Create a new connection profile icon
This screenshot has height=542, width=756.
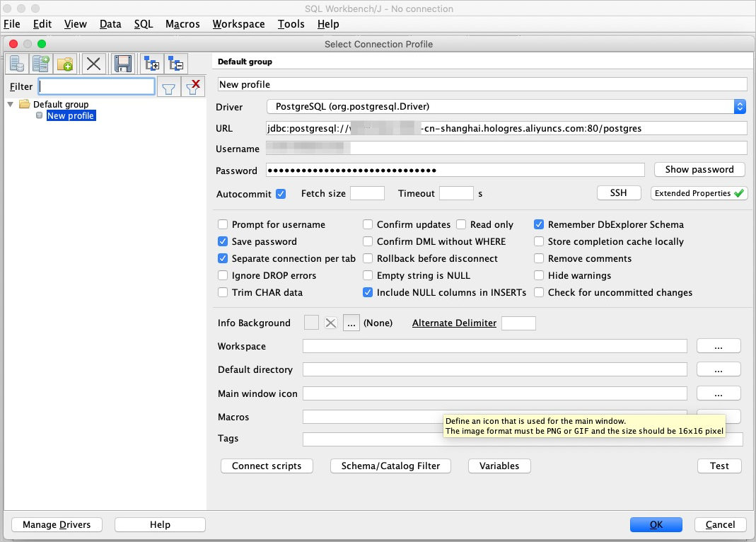point(17,64)
